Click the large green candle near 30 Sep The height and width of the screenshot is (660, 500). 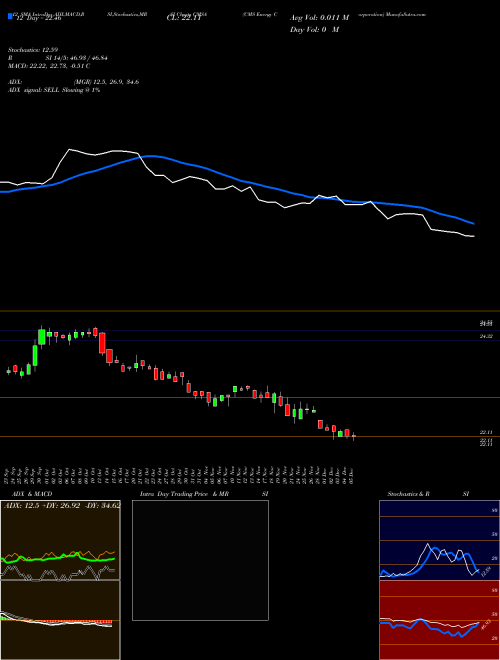click(42, 336)
